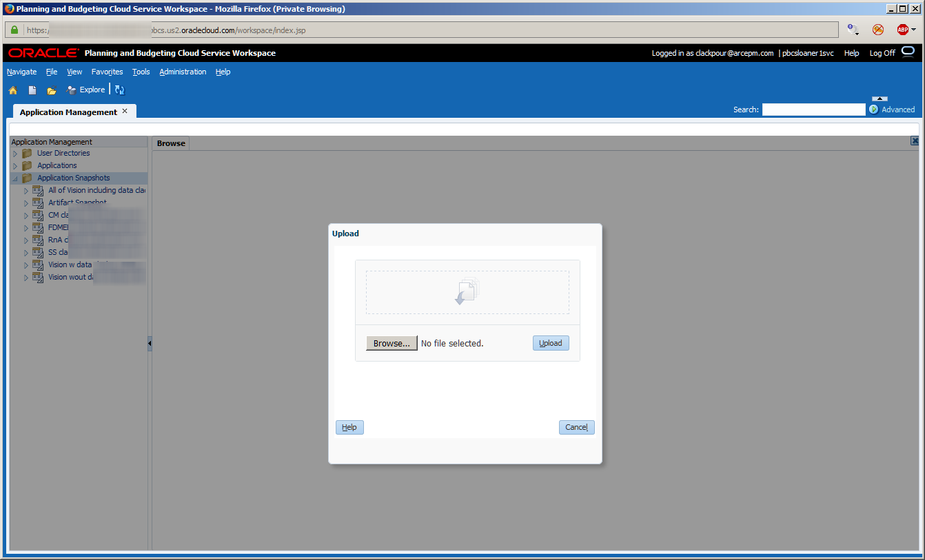Select the Application Snapshots tree label
This screenshot has width=925, height=560.
pyautogui.click(x=73, y=178)
